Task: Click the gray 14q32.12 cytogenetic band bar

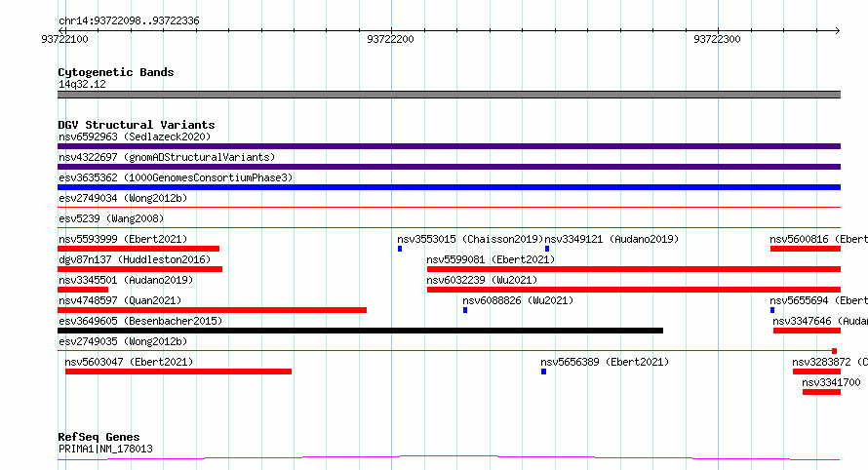Action: [x=449, y=95]
